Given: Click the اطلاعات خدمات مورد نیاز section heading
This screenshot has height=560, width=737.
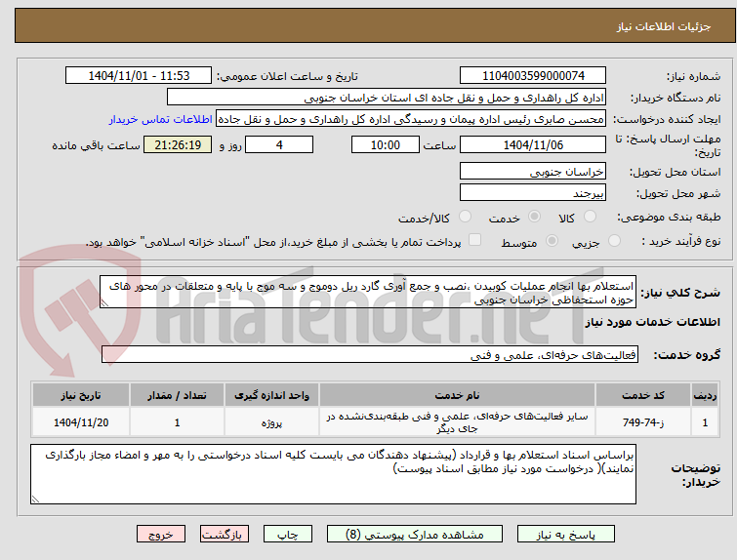Looking at the screenshot, I should point(652,322).
